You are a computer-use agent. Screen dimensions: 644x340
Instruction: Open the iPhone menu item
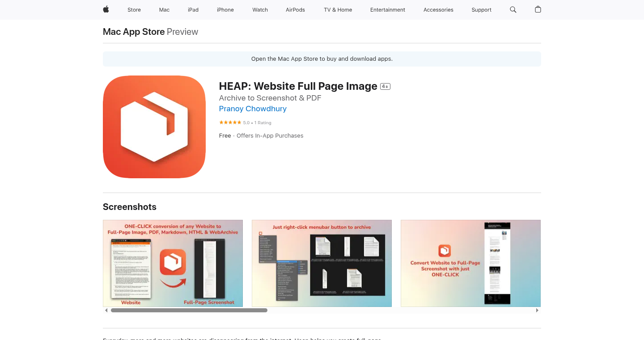click(x=225, y=10)
